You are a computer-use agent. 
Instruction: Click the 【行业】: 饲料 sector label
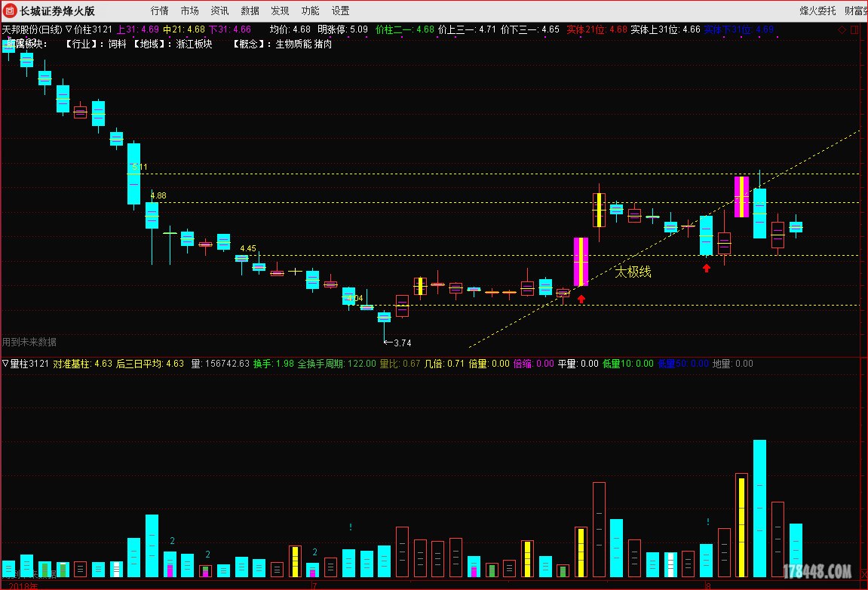coord(95,44)
